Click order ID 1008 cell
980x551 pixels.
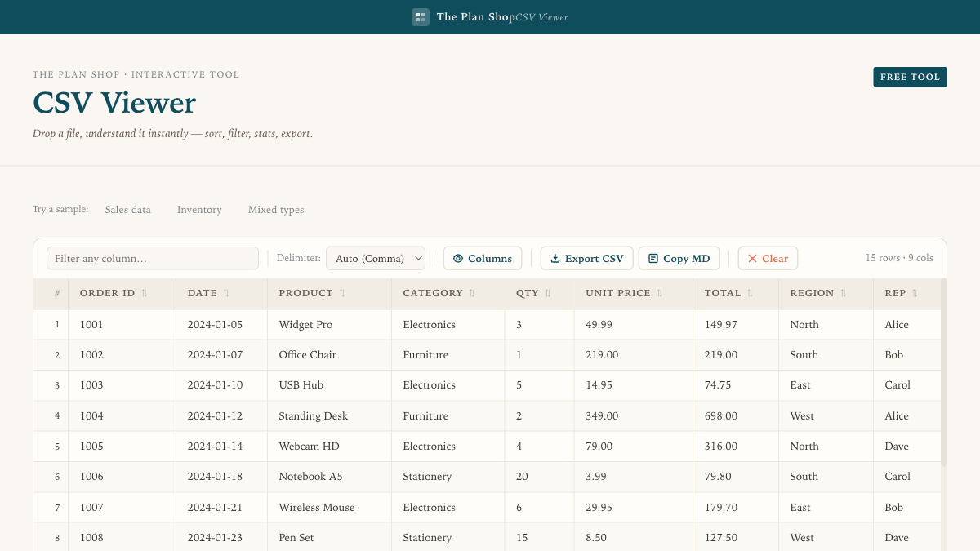(x=122, y=538)
